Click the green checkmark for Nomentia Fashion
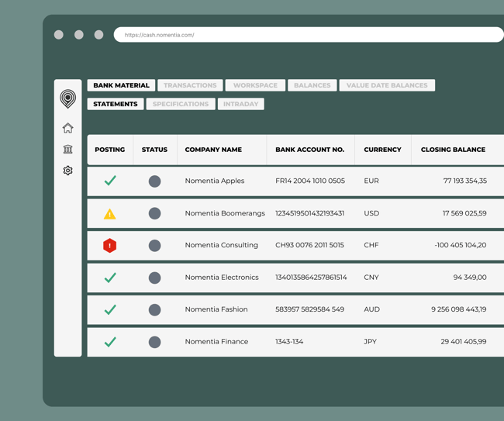Screen dimensions: 504x421 click(x=110, y=310)
